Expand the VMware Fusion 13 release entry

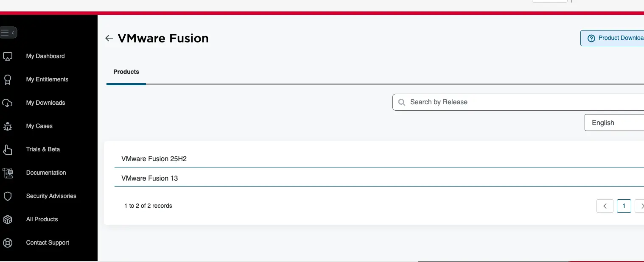(149, 178)
